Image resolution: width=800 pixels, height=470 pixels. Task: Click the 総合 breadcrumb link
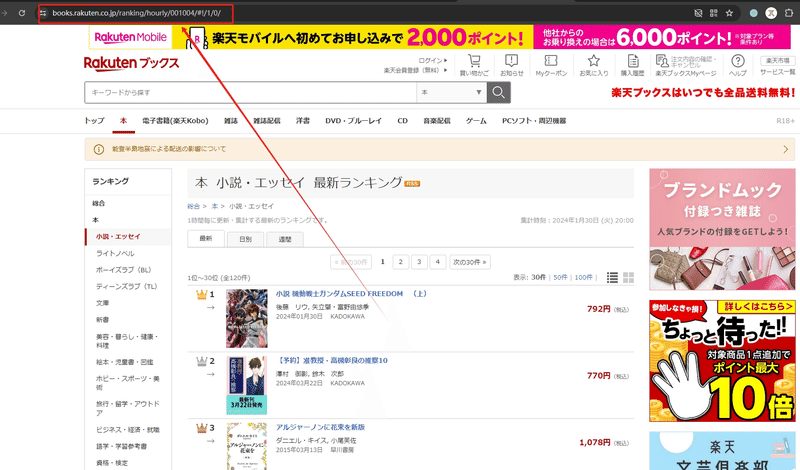(x=193, y=207)
